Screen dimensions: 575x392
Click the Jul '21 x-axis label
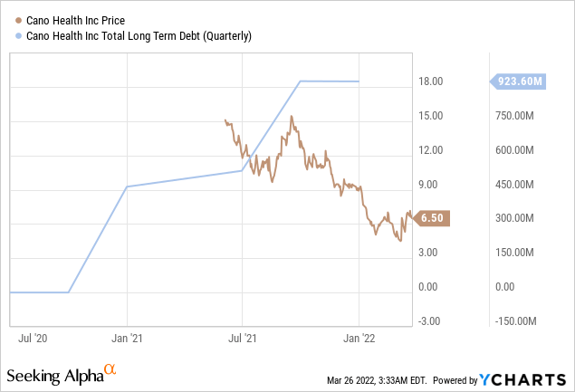[243, 339]
